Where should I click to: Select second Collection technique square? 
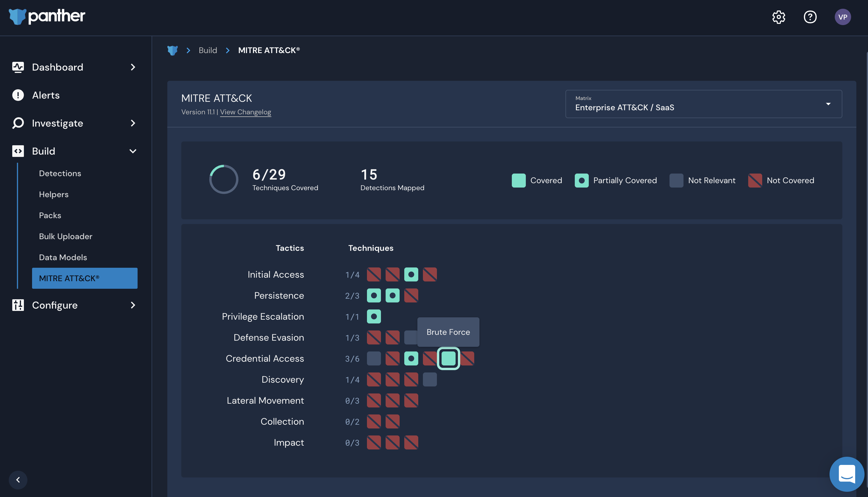pyautogui.click(x=393, y=421)
